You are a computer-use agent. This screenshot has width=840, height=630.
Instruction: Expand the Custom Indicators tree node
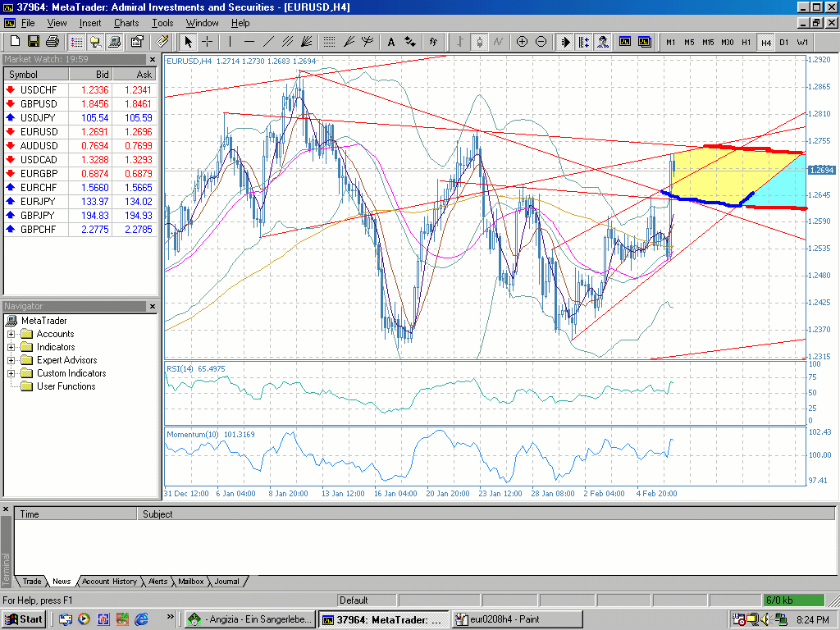coord(11,373)
